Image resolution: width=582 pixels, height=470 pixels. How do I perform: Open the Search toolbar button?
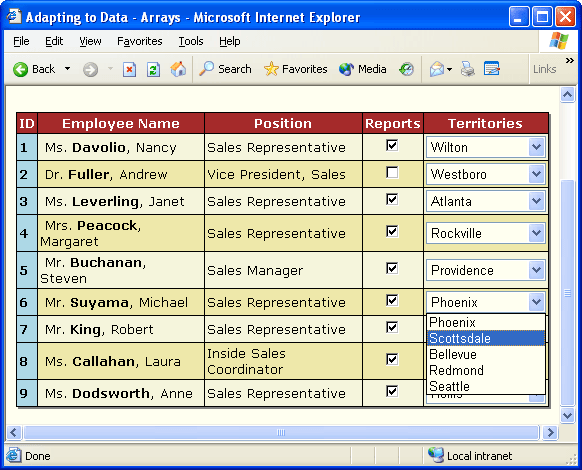click(225, 69)
